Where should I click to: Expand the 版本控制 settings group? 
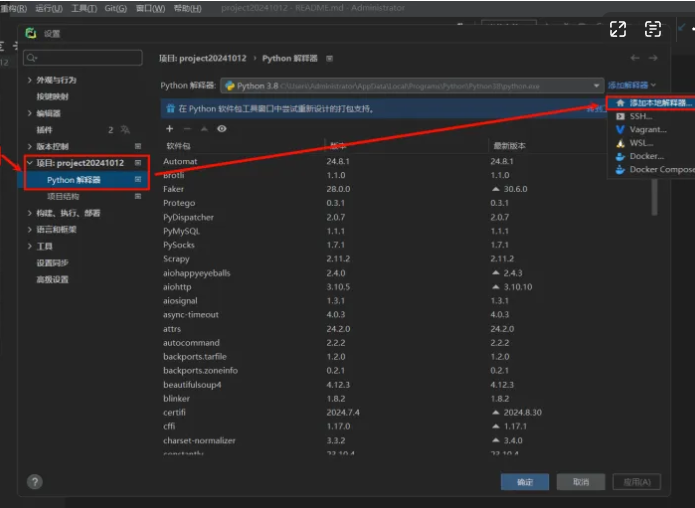(30, 146)
